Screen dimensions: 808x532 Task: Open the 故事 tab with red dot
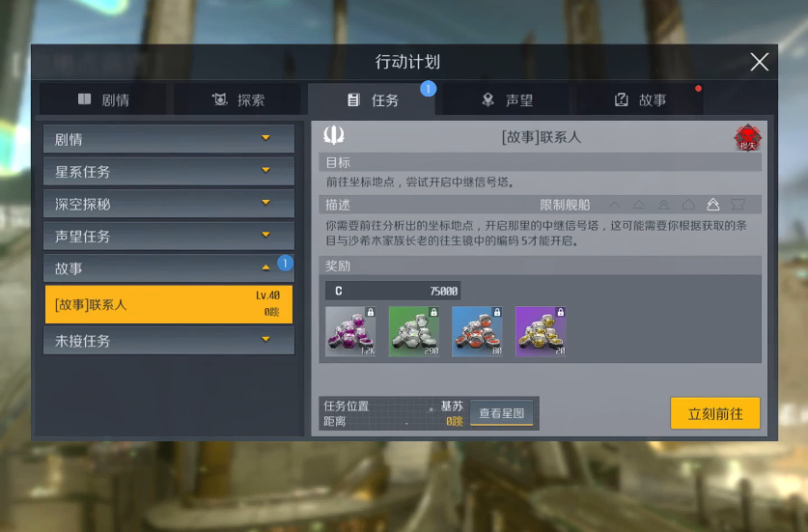(x=641, y=99)
